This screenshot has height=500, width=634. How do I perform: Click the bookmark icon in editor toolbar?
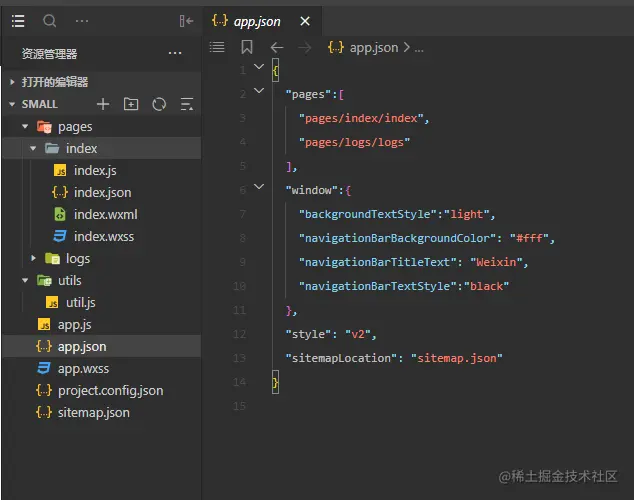pyautogui.click(x=247, y=47)
